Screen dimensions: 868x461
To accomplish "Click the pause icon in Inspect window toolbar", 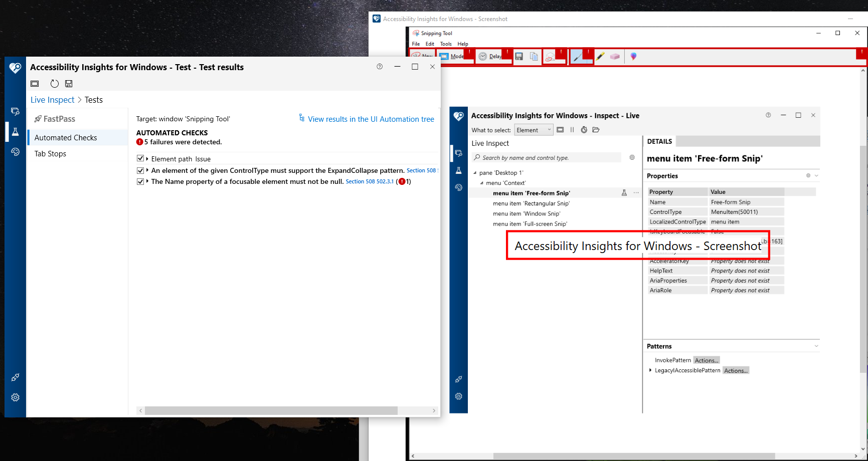I will pos(572,130).
